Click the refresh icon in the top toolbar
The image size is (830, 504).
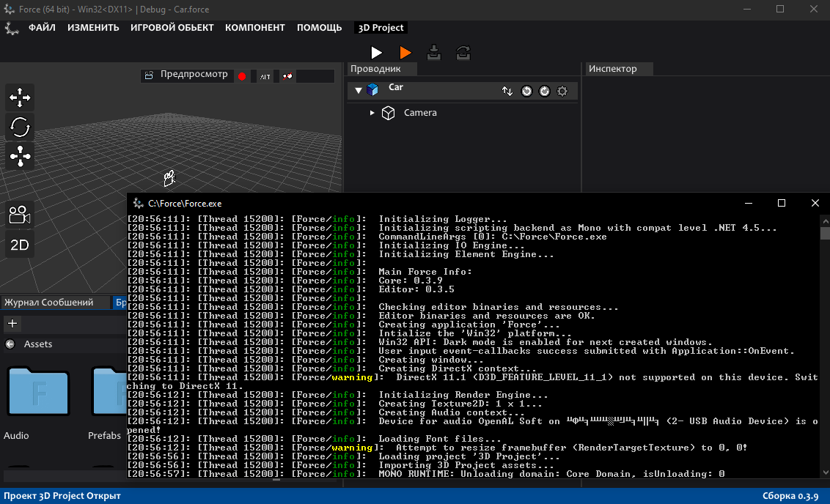click(x=462, y=52)
